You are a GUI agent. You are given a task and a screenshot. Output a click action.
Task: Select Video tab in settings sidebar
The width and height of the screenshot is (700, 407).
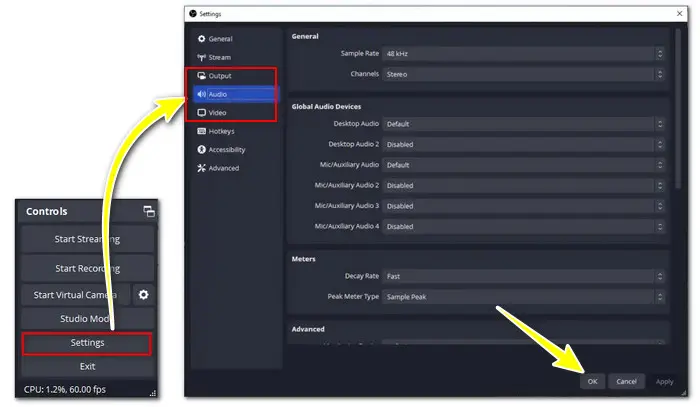coord(235,113)
